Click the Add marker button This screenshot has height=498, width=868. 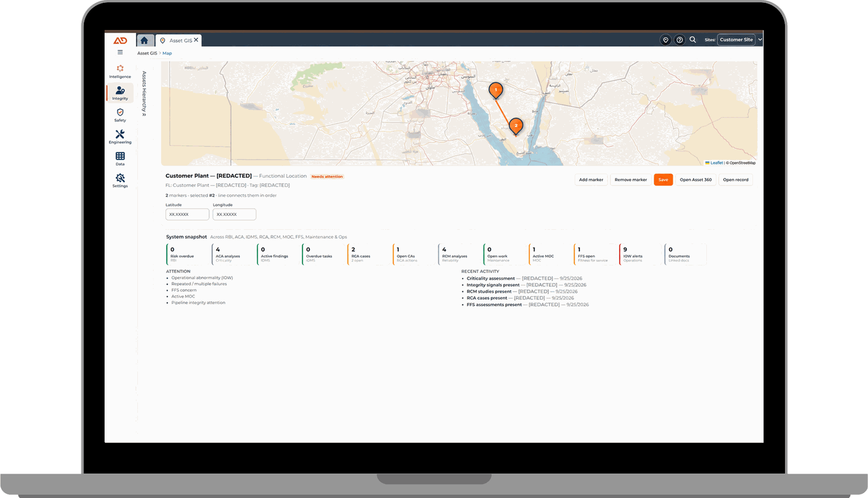(591, 180)
